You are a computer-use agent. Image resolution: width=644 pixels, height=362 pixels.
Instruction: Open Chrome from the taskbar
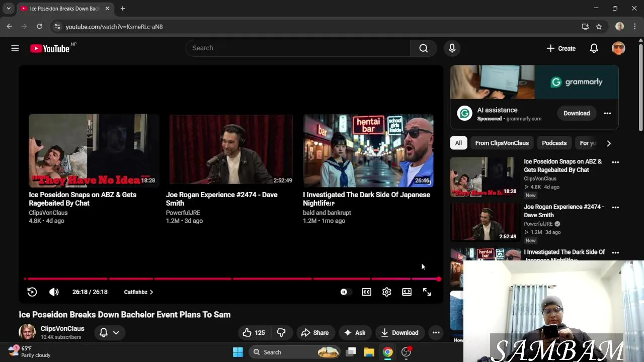[387, 352]
